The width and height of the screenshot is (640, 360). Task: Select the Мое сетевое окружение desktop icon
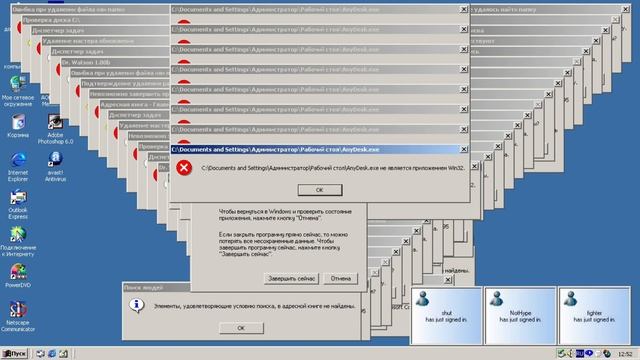click(18, 91)
